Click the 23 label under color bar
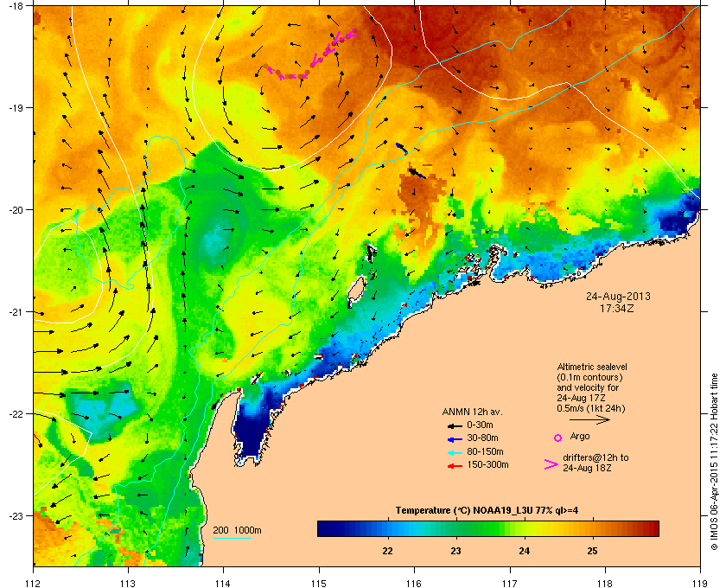 pyautogui.click(x=455, y=551)
